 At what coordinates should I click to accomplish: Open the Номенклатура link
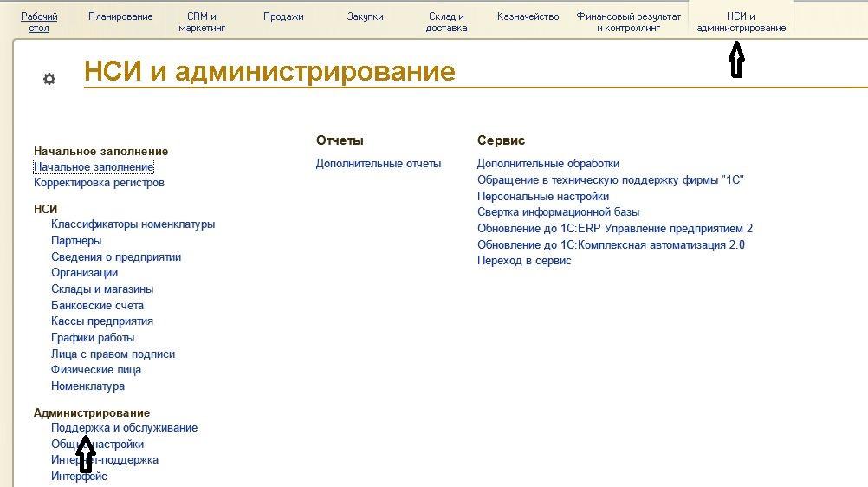(88, 386)
